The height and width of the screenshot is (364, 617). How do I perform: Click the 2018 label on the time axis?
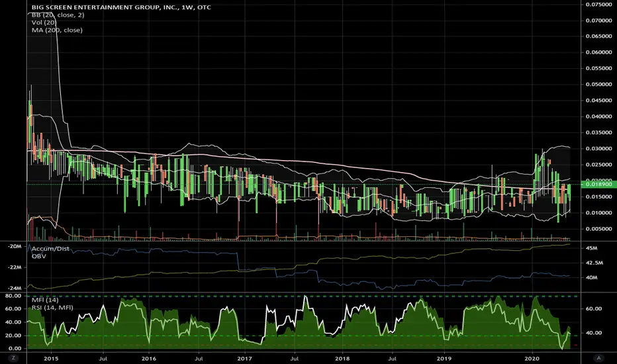click(x=342, y=359)
